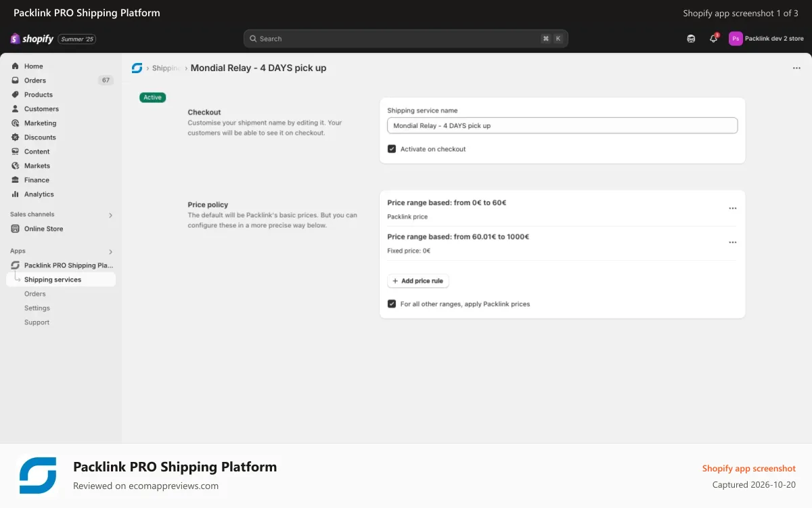Viewport: 812px width, 508px height.
Task: Go back via Shipping breadcrumb link
Action: coord(166,68)
